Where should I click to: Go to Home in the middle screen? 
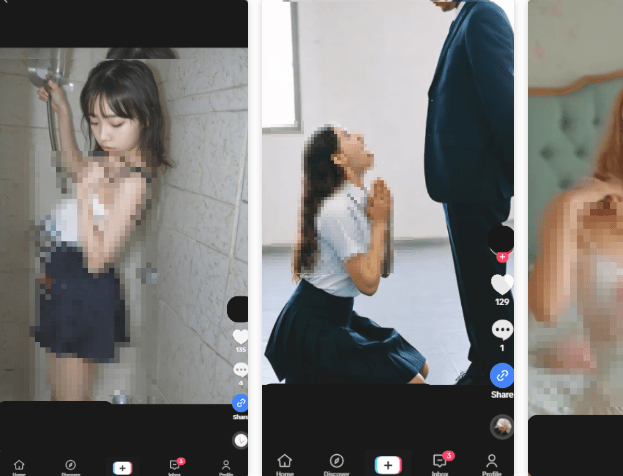(x=285, y=464)
